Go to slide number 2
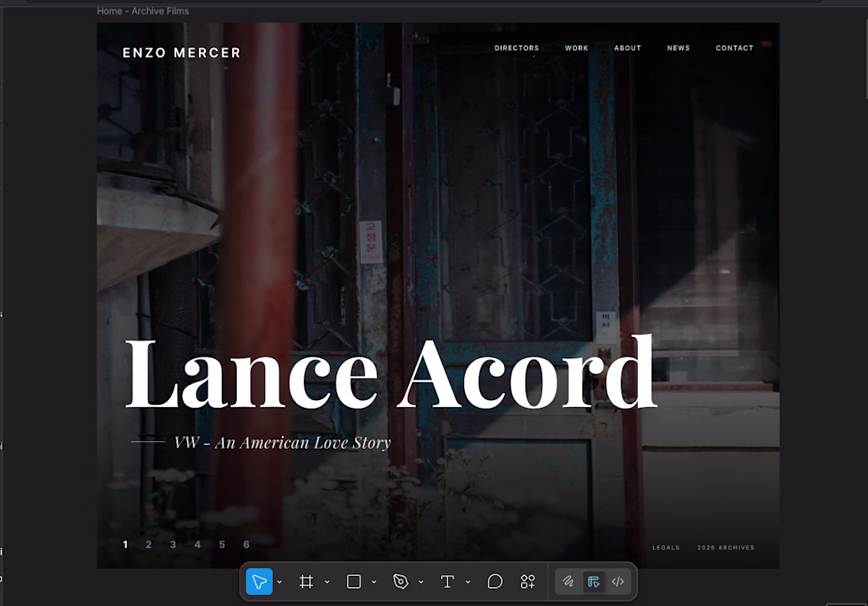The height and width of the screenshot is (606, 868). [x=148, y=544]
